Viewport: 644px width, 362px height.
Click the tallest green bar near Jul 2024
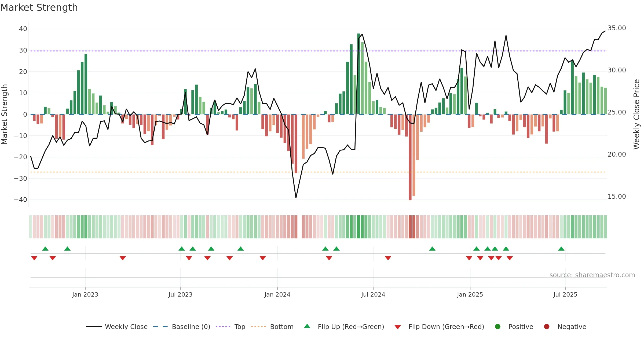(x=358, y=74)
